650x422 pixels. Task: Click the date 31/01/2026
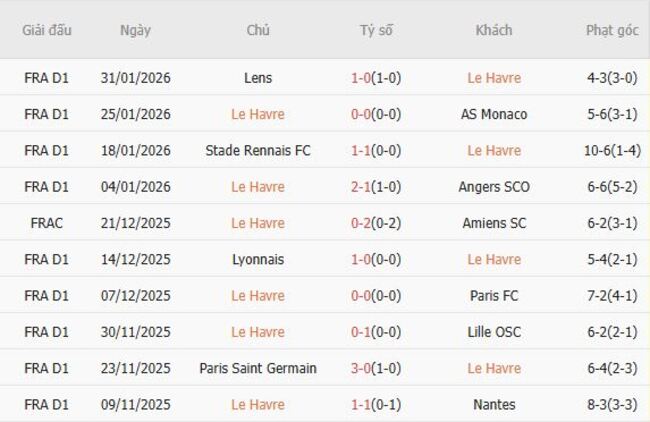(135, 78)
